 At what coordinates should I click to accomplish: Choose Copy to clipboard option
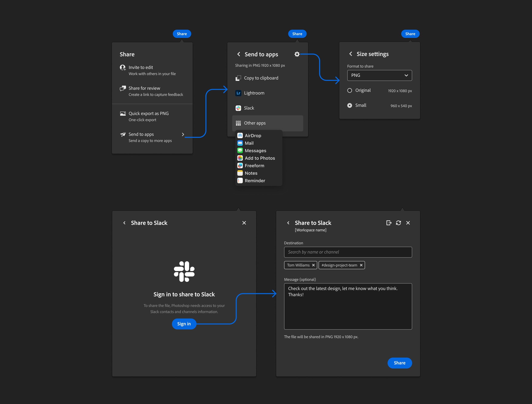(261, 78)
